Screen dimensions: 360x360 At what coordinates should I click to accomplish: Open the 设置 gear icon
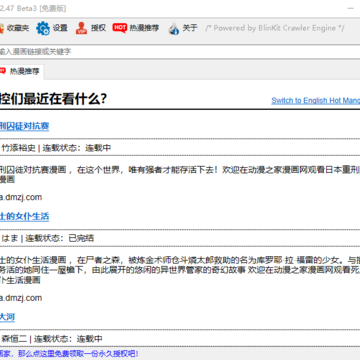tap(43, 28)
